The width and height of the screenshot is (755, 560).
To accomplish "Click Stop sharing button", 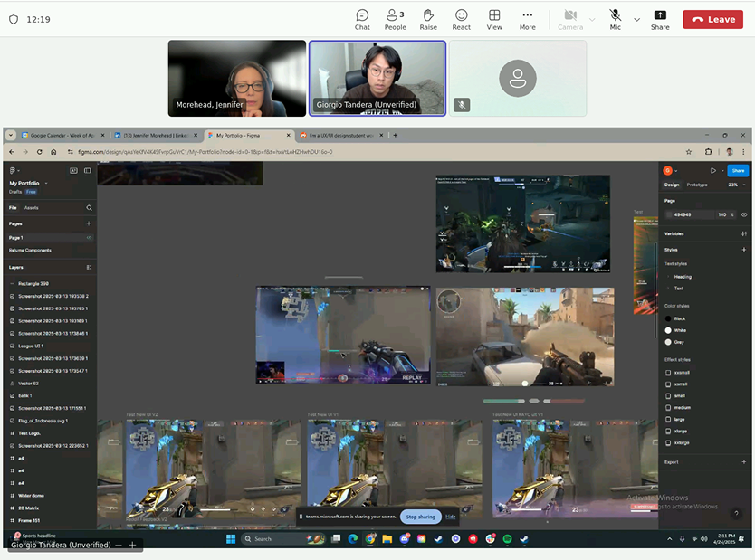I will click(420, 517).
